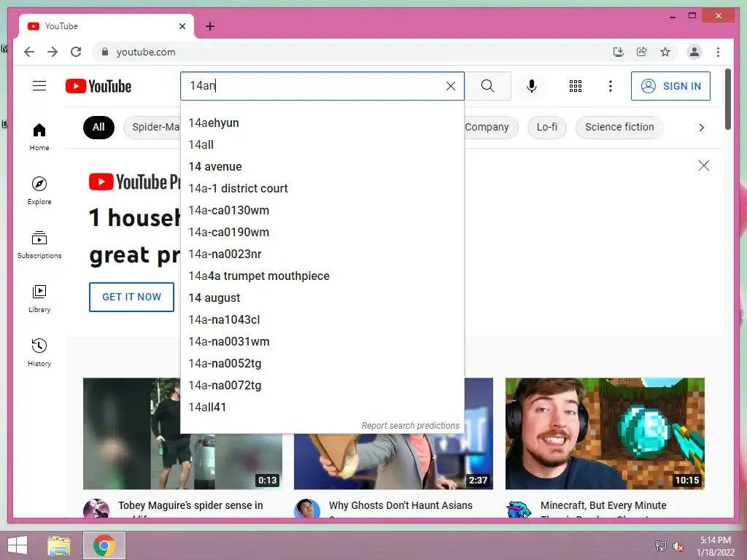
Task: Open the Chrome profile avatar
Action: pyautogui.click(x=694, y=52)
